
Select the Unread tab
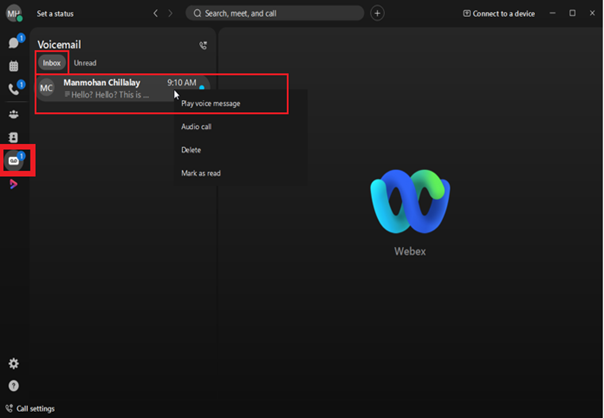[x=85, y=63]
